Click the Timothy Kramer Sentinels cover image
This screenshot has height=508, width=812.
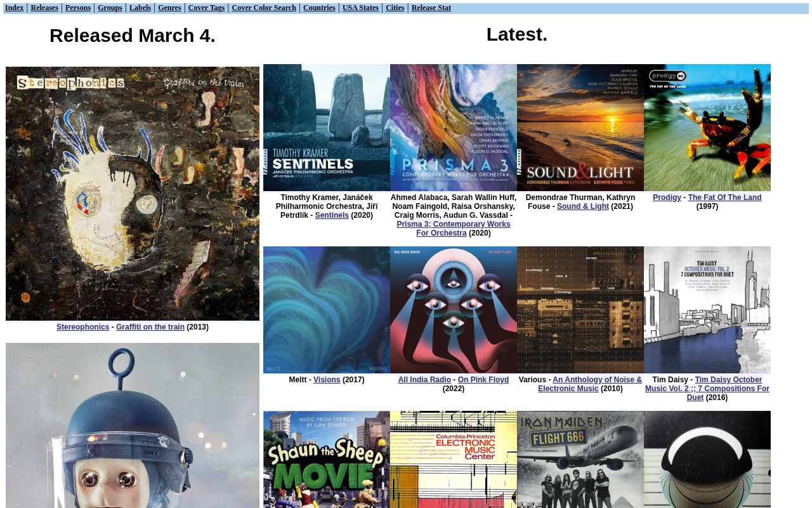[x=327, y=128]
